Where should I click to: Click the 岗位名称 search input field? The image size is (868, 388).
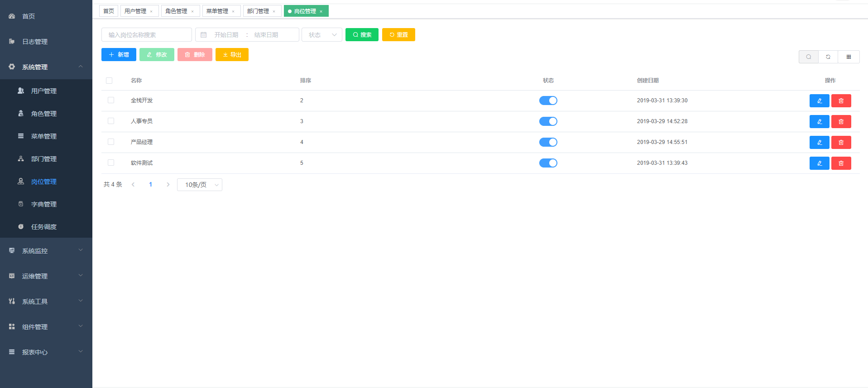coord(147,35)
